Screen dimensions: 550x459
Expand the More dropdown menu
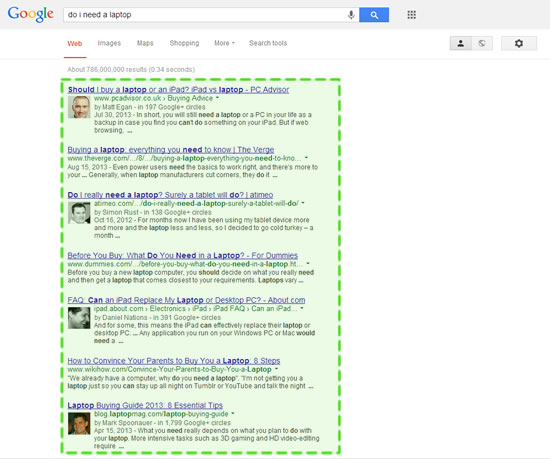[224, 43]
